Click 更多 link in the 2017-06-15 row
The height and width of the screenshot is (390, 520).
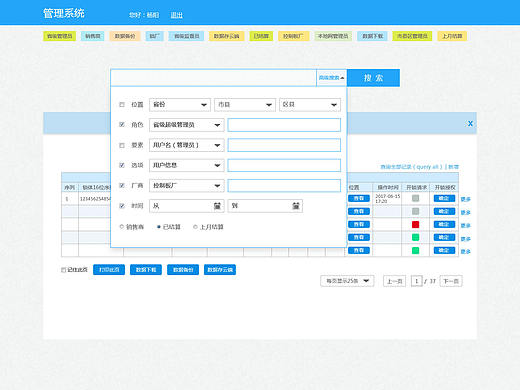[x=465, y=199]
